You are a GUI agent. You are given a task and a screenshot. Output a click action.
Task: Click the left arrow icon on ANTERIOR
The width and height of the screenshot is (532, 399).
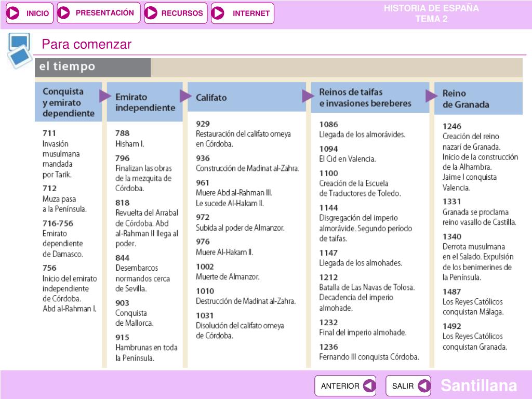coord(369,386)
